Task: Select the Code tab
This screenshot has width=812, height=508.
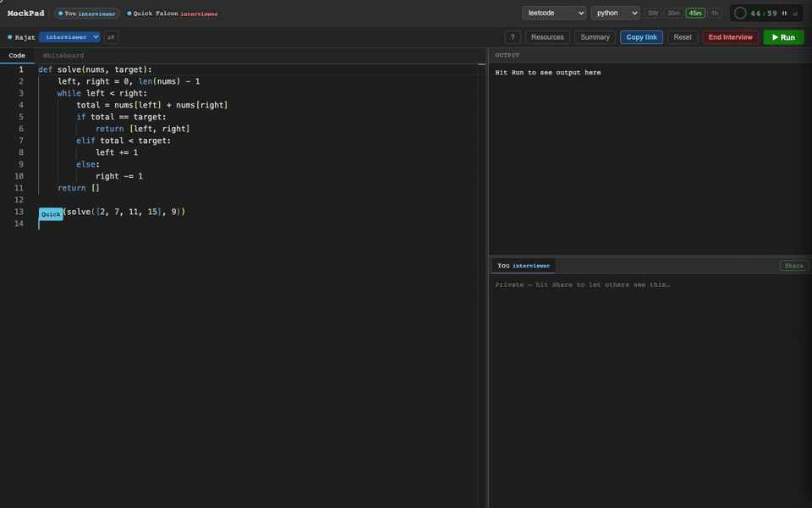Action: pyautogui.click(x=17, y=56)
